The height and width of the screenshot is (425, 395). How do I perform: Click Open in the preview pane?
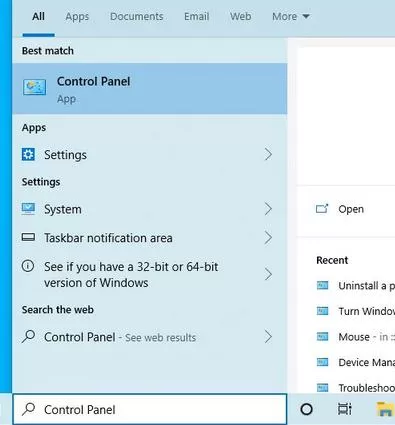coord(351,209)
